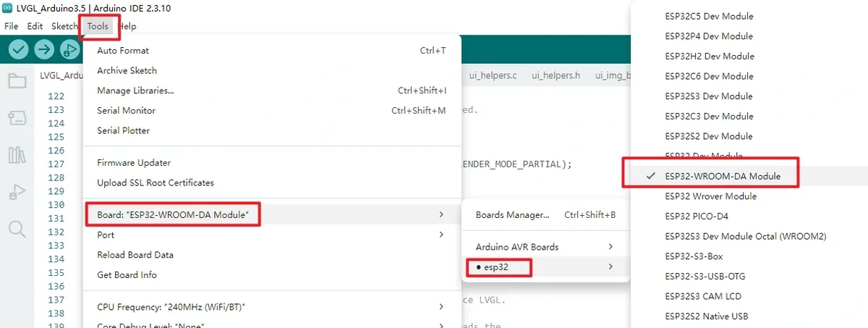Select ESP32H2 Dev Module board
This screenshot has width=868, height=328.
749,56
